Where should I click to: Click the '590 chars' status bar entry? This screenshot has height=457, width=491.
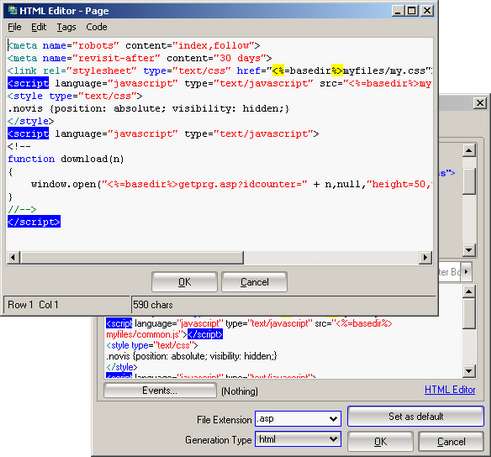pos(153,304)
